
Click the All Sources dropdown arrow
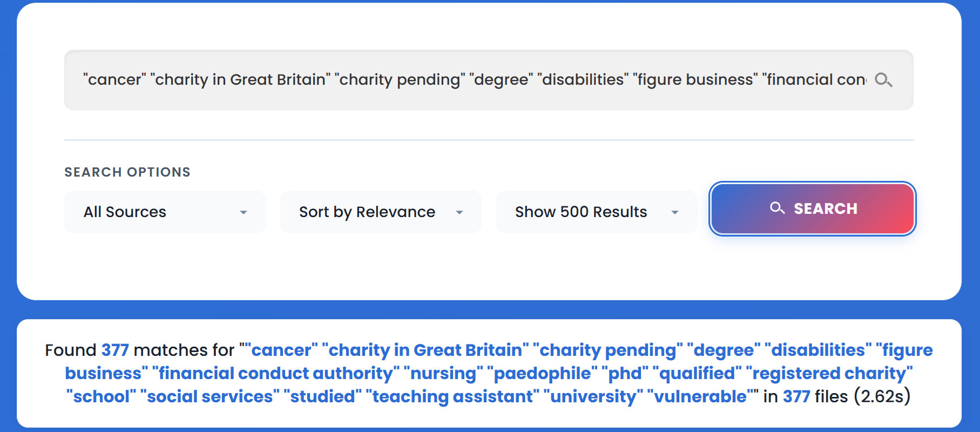tap(244, 212)
